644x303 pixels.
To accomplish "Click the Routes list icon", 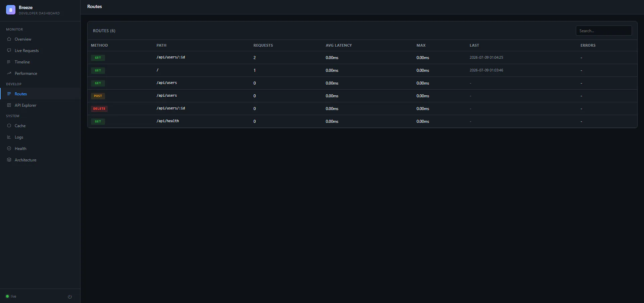I will coord(9,94).
